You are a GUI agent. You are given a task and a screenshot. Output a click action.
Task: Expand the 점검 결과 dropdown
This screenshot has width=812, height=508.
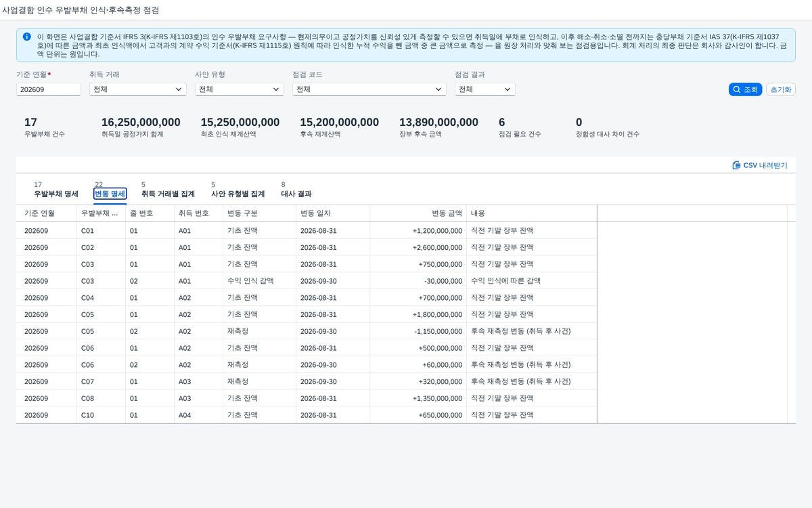(x=484, y=89)
